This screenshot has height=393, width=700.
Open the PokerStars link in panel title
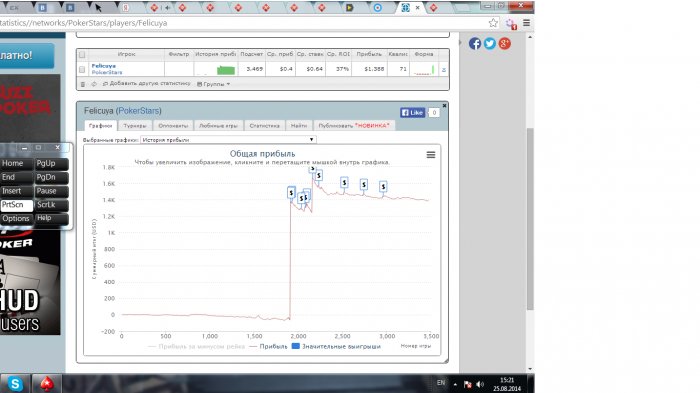[x=139, y=111]
